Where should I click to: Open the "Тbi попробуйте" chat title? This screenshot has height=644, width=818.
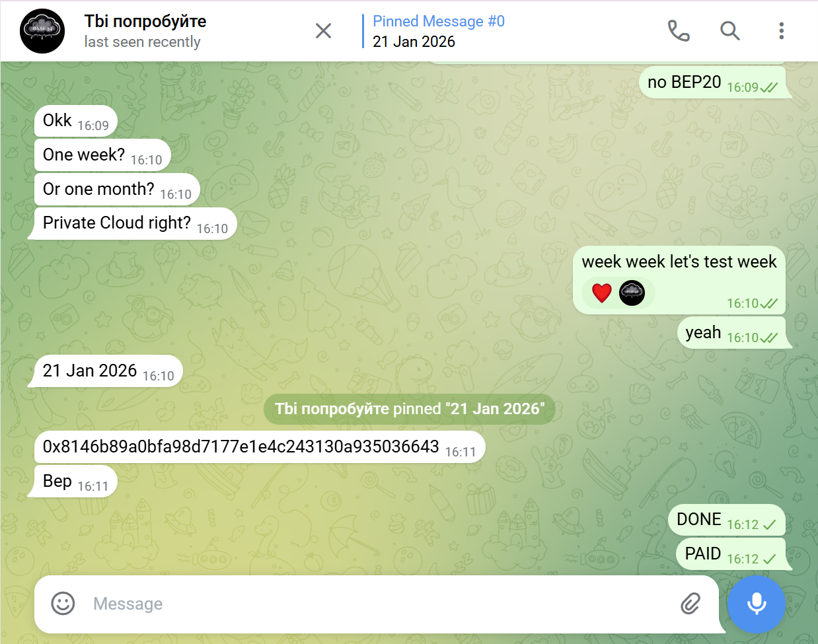pyautogui.click(x=145, y=21)
